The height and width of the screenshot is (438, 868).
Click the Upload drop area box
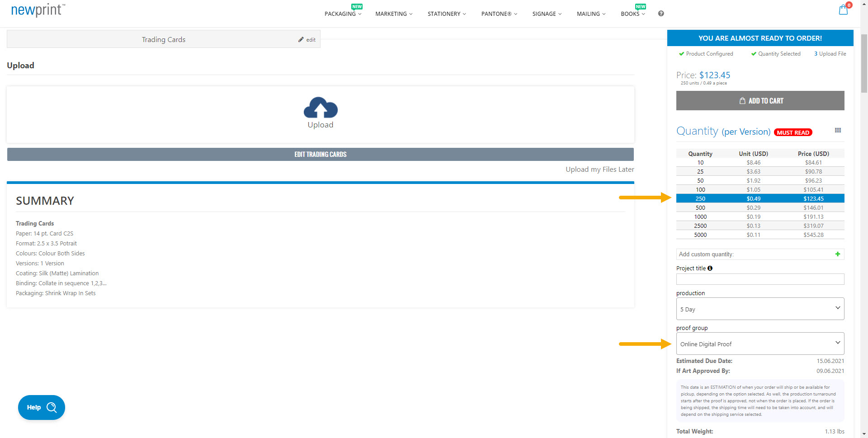tap(320, 114)
